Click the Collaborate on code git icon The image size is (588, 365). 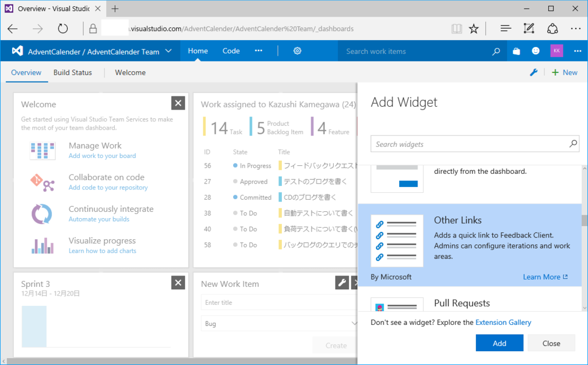42,182
